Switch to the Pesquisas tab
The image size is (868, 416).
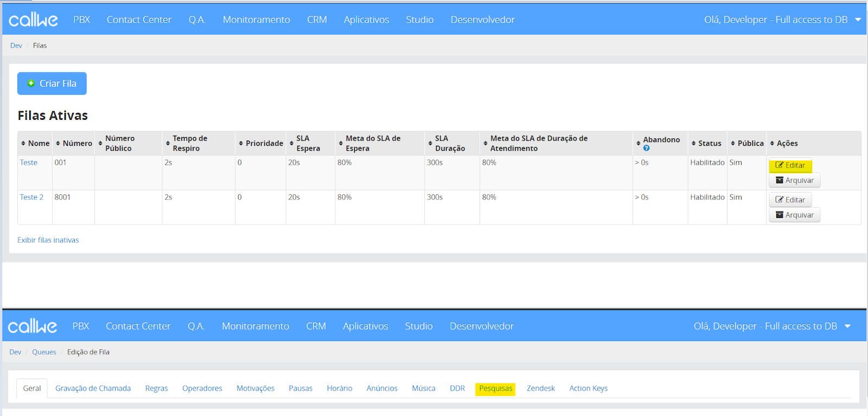point(495,388)
